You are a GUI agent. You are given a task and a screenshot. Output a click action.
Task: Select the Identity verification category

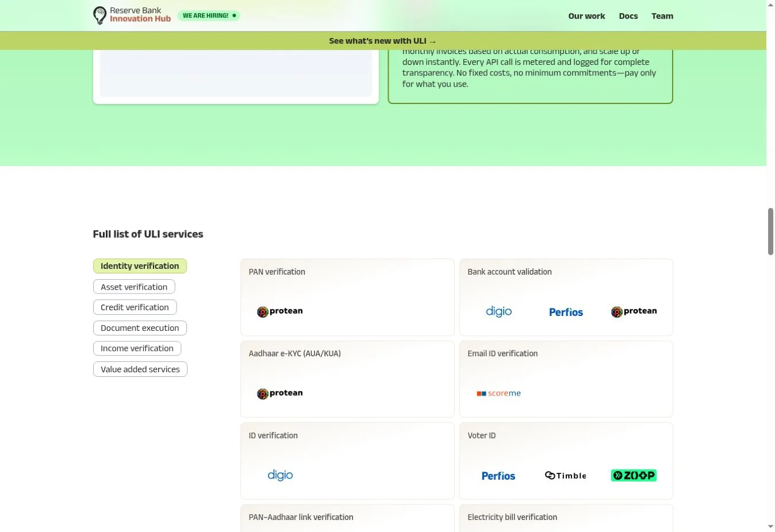[x=140, y=266]
